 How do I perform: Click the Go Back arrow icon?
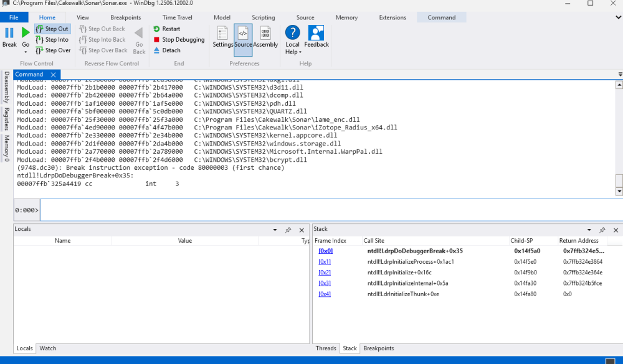pos(139,33)
